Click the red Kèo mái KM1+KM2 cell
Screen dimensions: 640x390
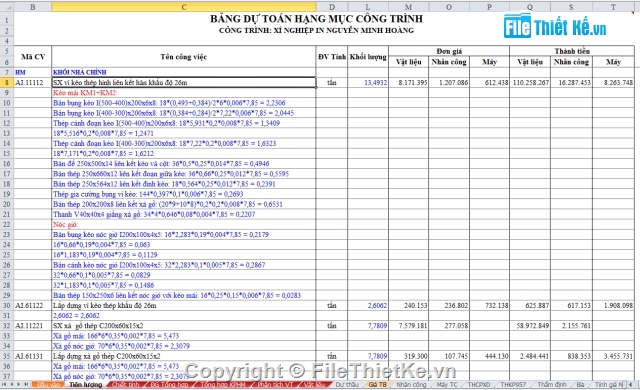click(x=184, y=93)
